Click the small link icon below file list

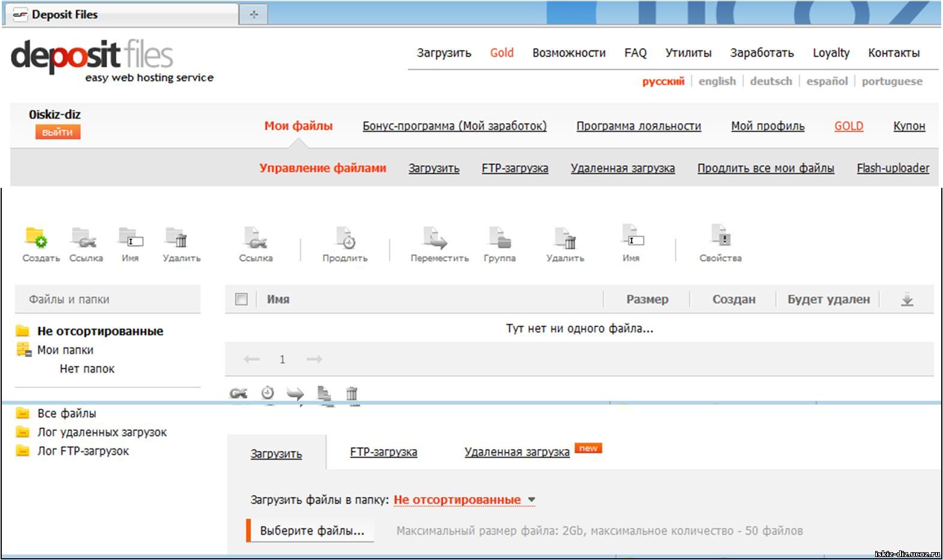pos(238,394)
